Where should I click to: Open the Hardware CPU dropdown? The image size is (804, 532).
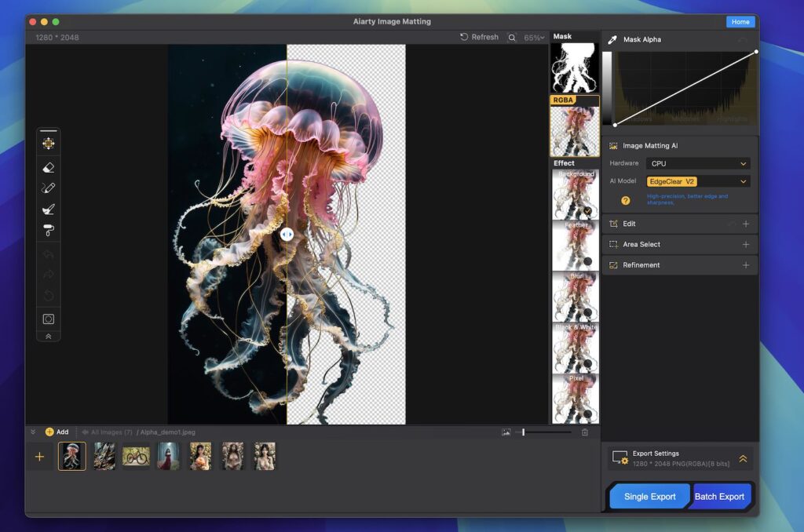[x=698, y=163]
